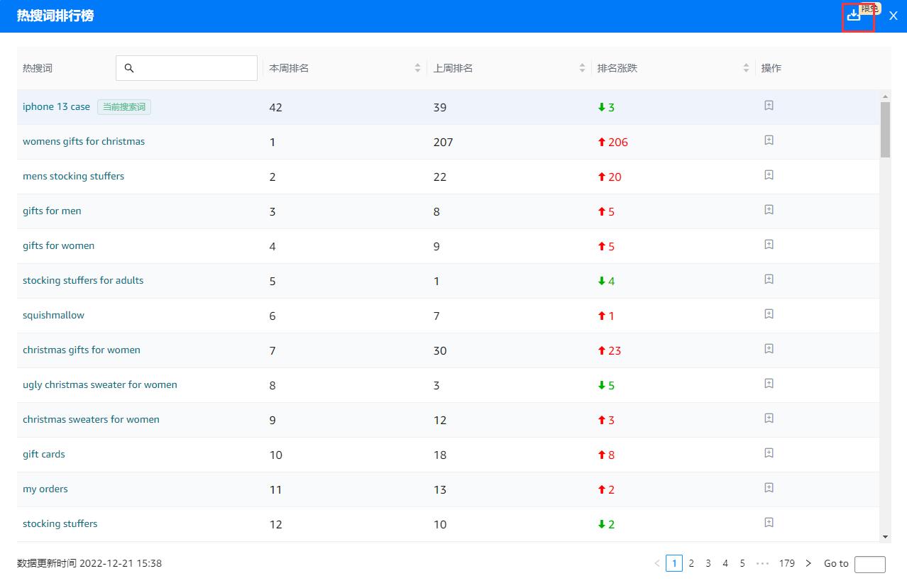Viewport: 907px width, 588px height.
Task: Sort by 上周排名 column arrows
Action: click(x=582, y=68)
